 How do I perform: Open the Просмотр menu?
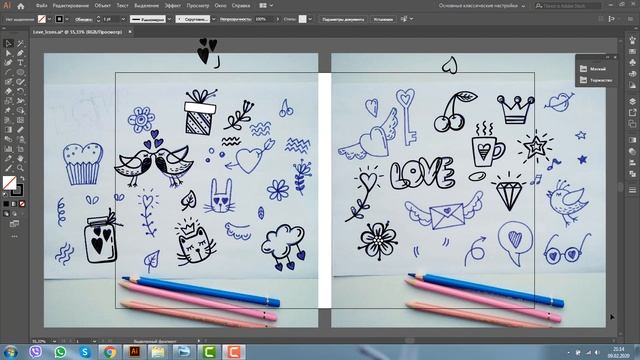[198, 6]
